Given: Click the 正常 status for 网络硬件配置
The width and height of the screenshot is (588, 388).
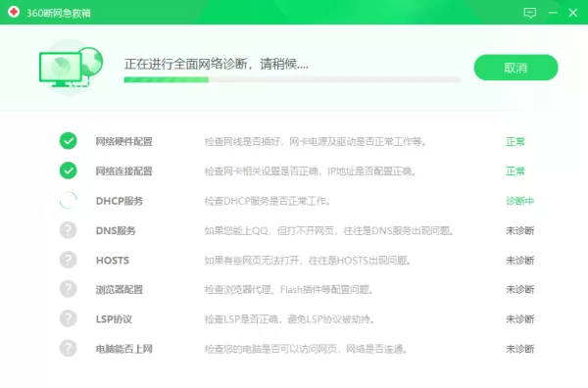Looking at the screenshot, I should tap(515, 142).
